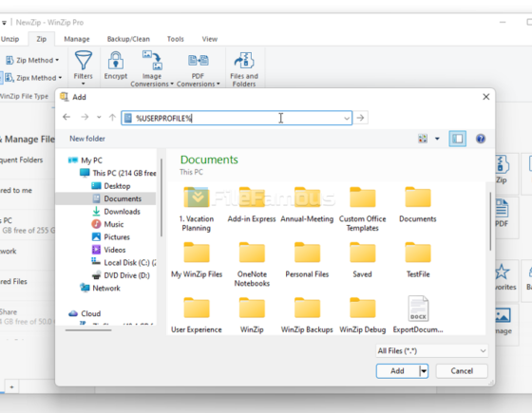532x413 pixels.
Task: Select Pictures in the folder tree
Action: click(x=110, y=237)
